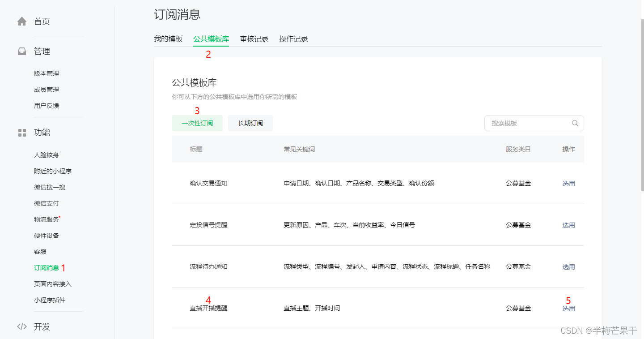The height and width of the screenshot is (339, 644).
Task: Click 公募基金 in 确认交易通知 row
Action: (x=518, y=183)
